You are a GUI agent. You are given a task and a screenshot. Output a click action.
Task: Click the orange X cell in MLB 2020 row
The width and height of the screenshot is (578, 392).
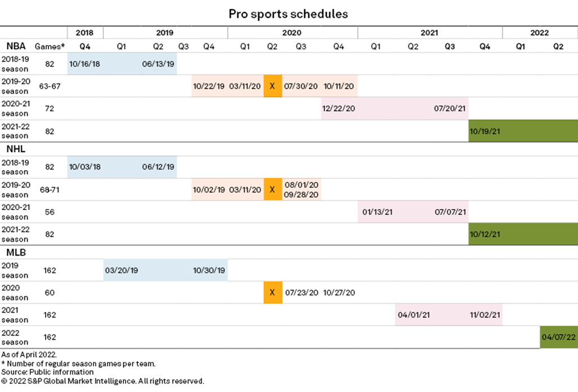pyautogui.click(x=273, y=293)
